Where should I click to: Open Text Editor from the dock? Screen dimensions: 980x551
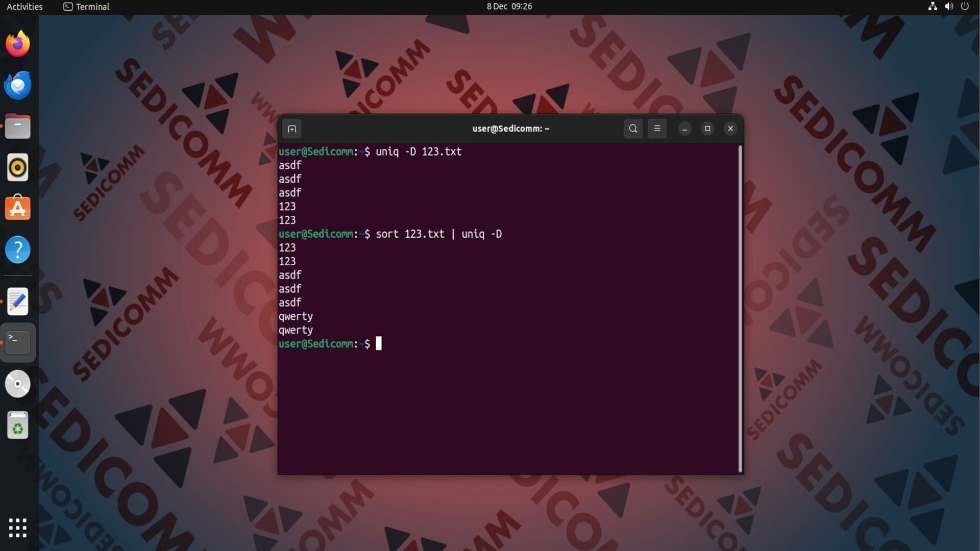pos(18,302)
